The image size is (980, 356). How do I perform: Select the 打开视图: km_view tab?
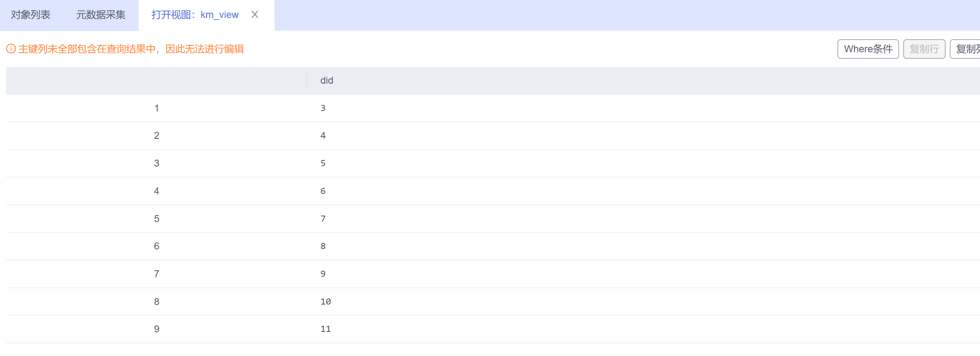[x=195, y=15]
